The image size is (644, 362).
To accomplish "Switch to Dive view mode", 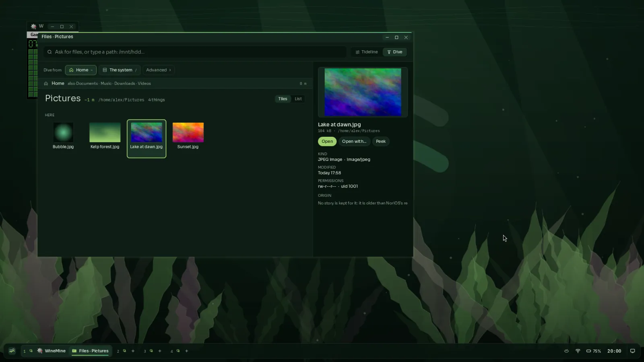I will pos(395,52).
